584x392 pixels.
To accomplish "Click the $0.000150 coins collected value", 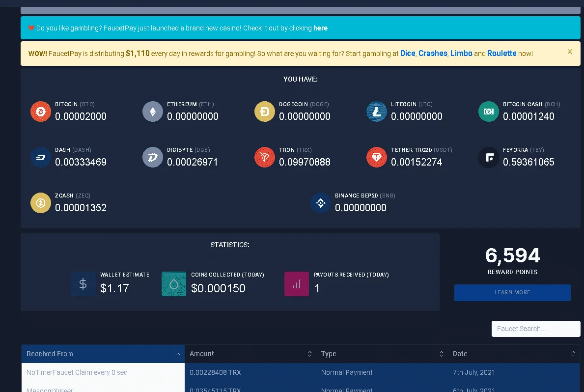I will pyautogui.click(x=218, y=288).
